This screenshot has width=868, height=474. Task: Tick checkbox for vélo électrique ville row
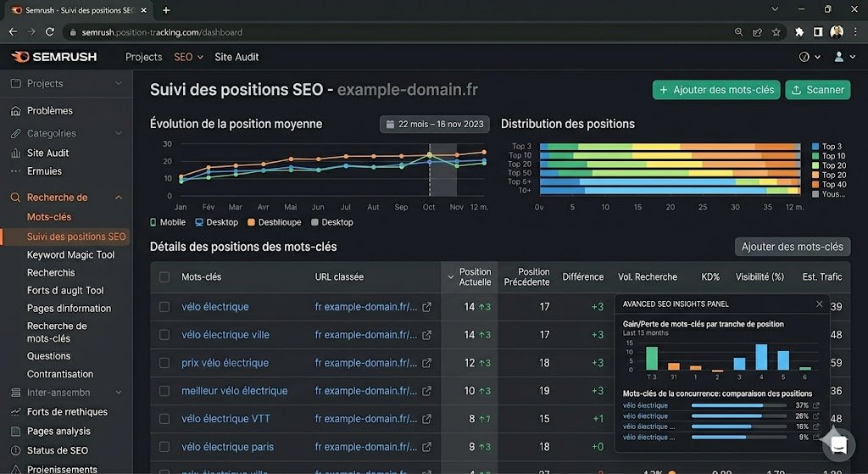[164, 335]
